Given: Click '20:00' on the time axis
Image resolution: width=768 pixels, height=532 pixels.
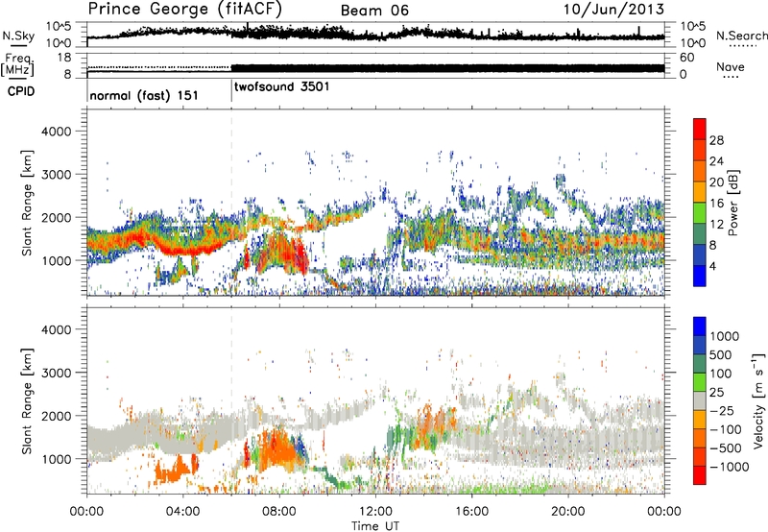Looking at the screenshot, I should [567, 512].
